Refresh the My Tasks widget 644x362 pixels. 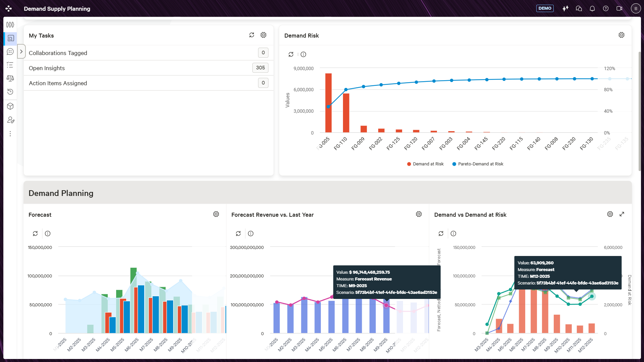click(252, 35)
